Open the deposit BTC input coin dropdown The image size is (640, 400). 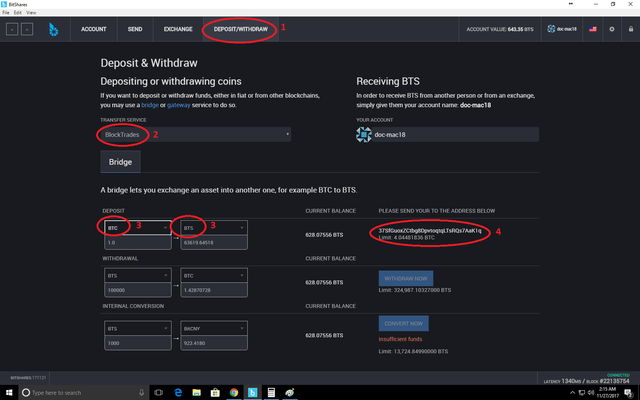click(x=138, y=228)
